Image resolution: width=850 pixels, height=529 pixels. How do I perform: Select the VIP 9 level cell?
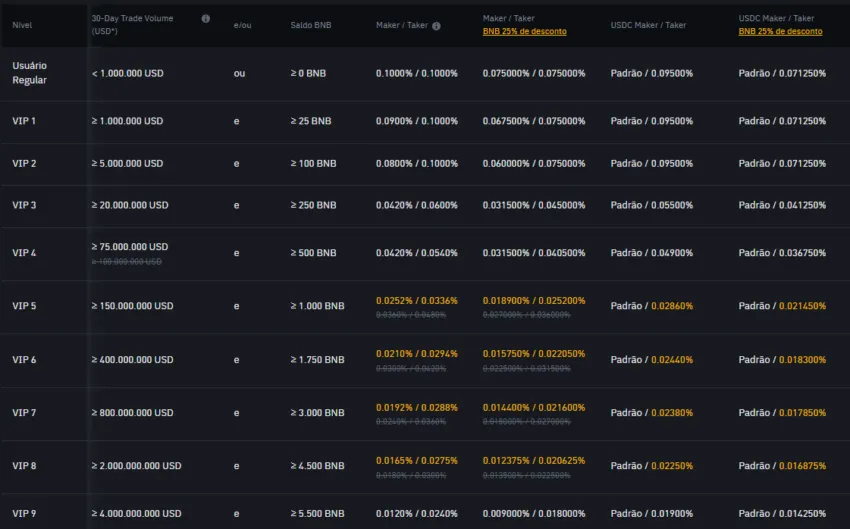click(24, 513)
